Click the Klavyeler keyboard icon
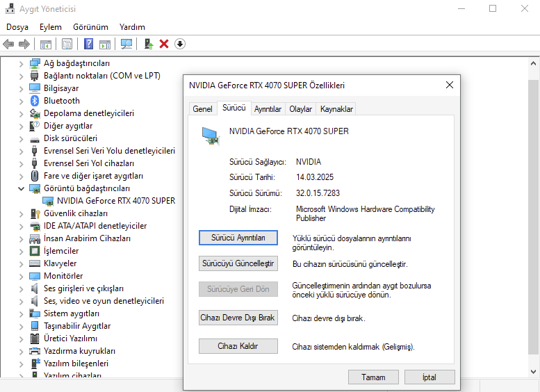Viewport: 540px width, 392px height. [x=35, y=263]
